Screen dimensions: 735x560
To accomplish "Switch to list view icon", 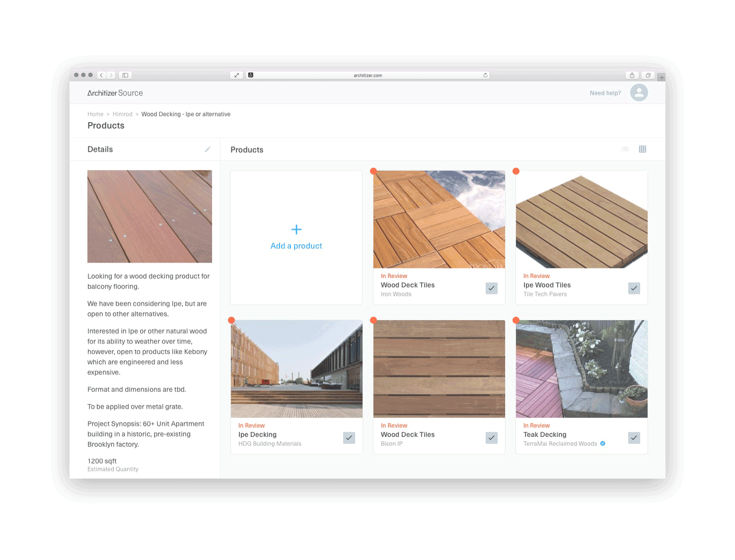I will click(x=625, y=149).
